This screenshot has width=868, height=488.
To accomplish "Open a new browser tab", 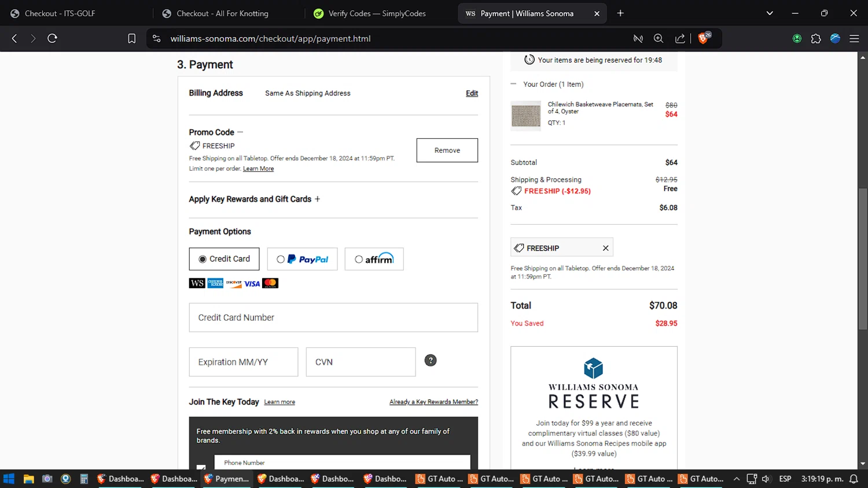I will click(x=620, y=13).
